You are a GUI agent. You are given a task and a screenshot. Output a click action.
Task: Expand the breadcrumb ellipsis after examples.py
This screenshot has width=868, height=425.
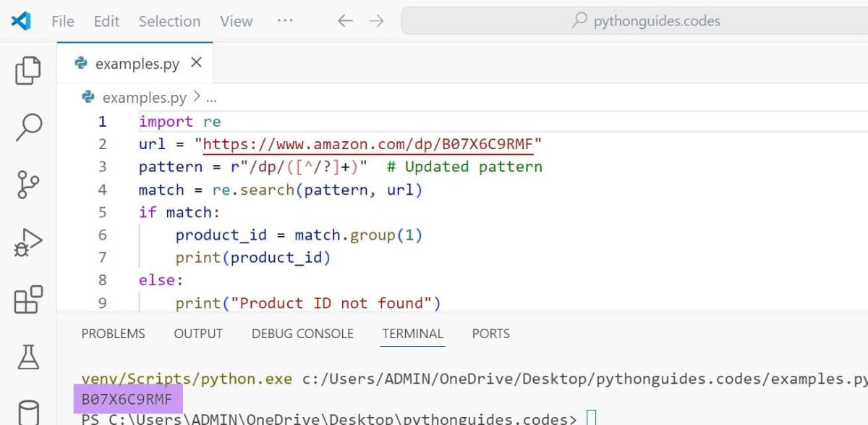211,98
